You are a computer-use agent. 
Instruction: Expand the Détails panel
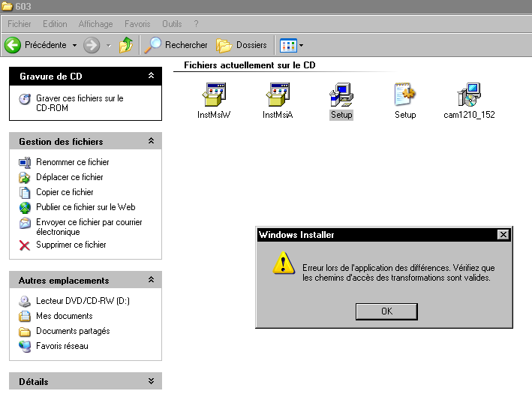click(152, 381)
